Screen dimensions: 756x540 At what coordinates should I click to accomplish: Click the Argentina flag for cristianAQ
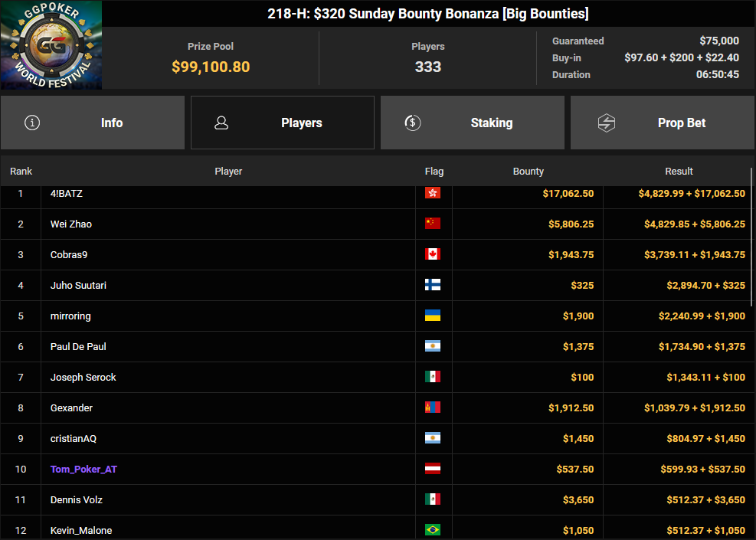tap(433, 438)
